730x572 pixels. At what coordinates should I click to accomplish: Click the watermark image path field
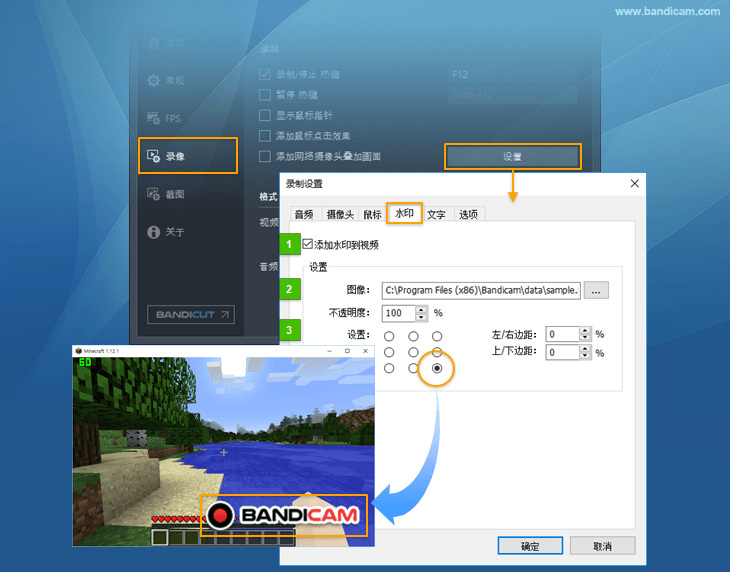(x=480, y=290)
